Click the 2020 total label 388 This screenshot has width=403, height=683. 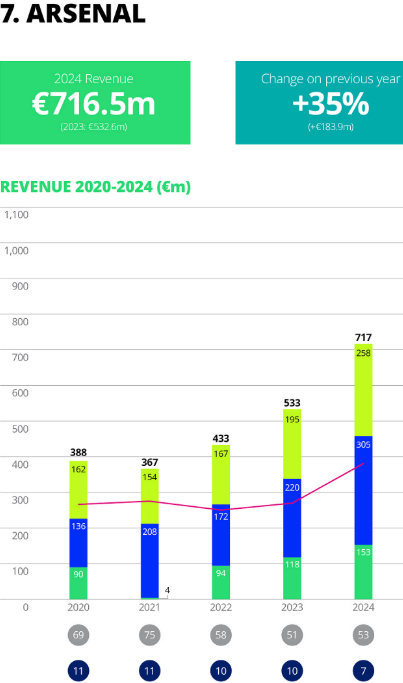(78, 453)
